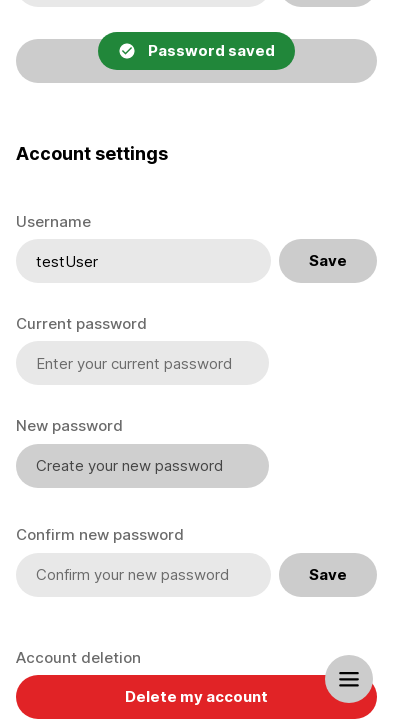Click the checkmark icon in Password saved toast
393x727 pixels.
127,51
